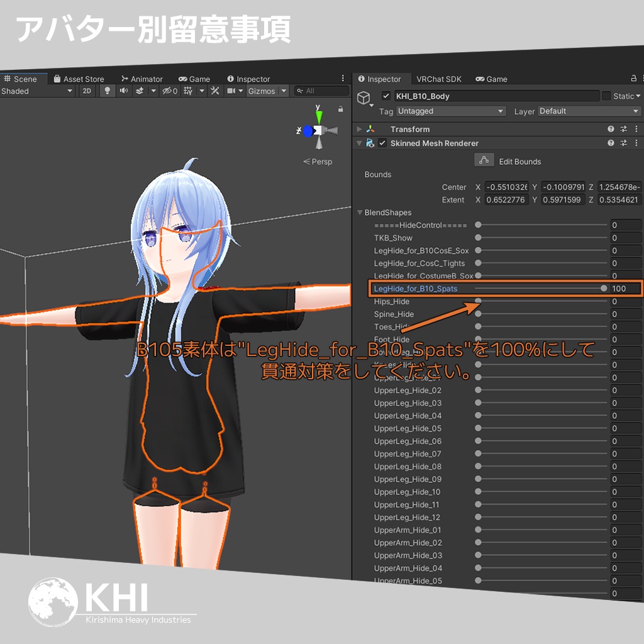Open the grid settings icon

[x=187, y=91]
